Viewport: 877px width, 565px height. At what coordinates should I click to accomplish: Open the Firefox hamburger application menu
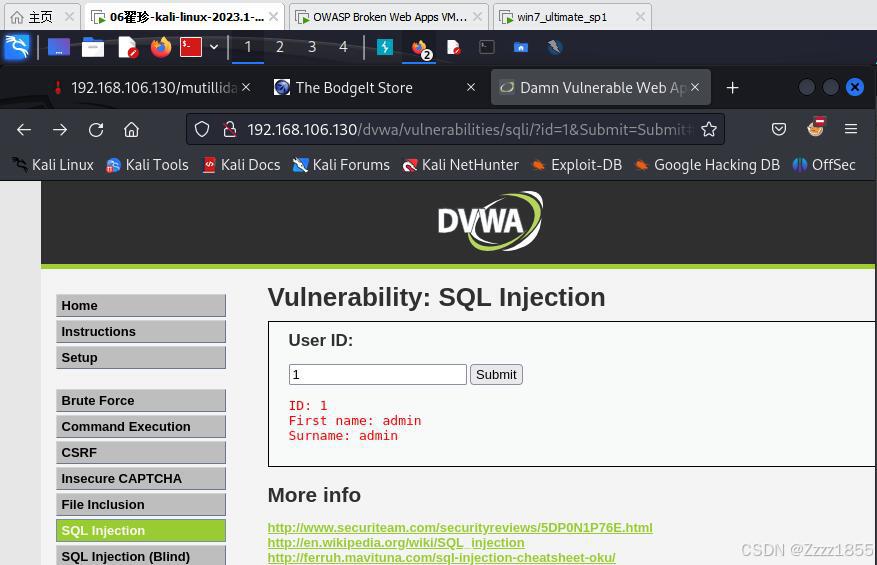point(851,130)
